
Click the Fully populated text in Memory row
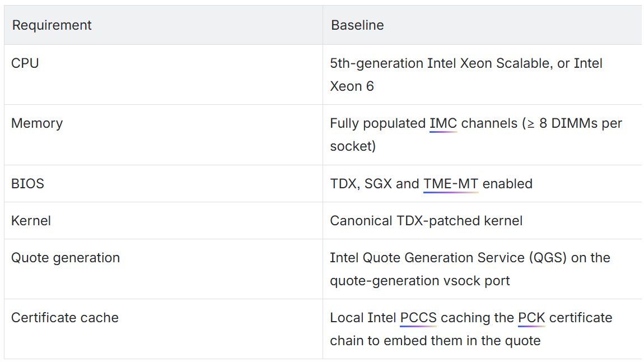point(378,123)
